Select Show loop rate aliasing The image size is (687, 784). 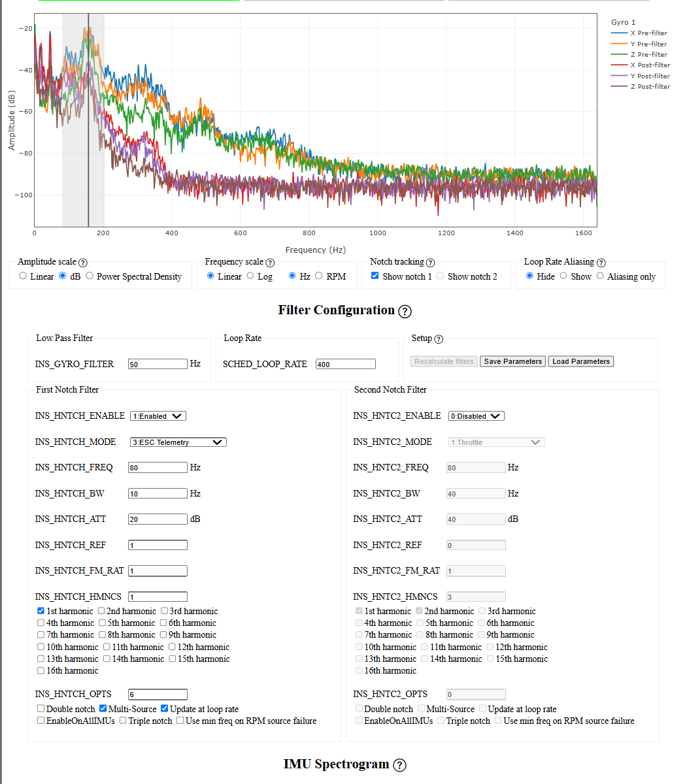[x=563, y=276]
